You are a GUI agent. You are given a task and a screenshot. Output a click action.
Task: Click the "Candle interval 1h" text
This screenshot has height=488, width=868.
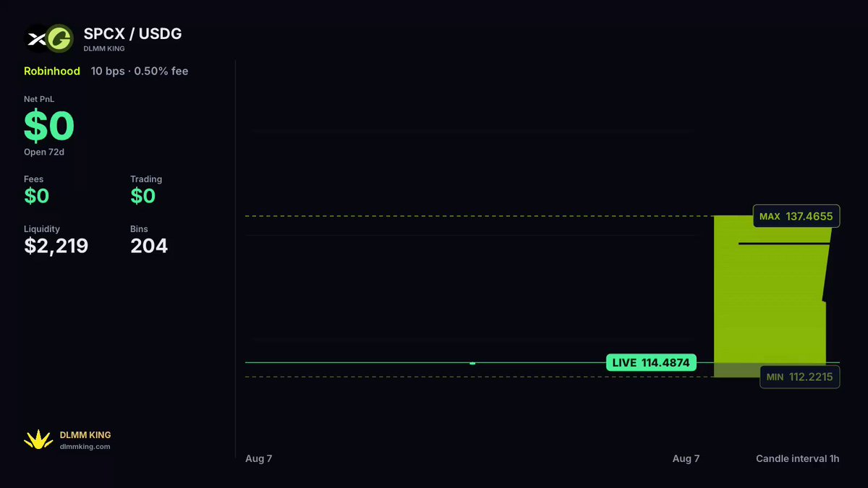coord(798,458)
